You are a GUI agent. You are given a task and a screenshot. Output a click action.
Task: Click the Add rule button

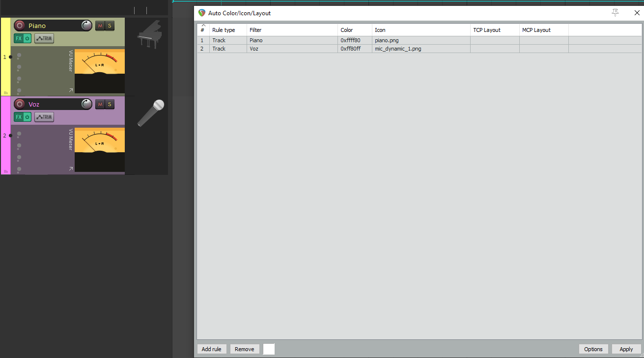coord(212,349)
